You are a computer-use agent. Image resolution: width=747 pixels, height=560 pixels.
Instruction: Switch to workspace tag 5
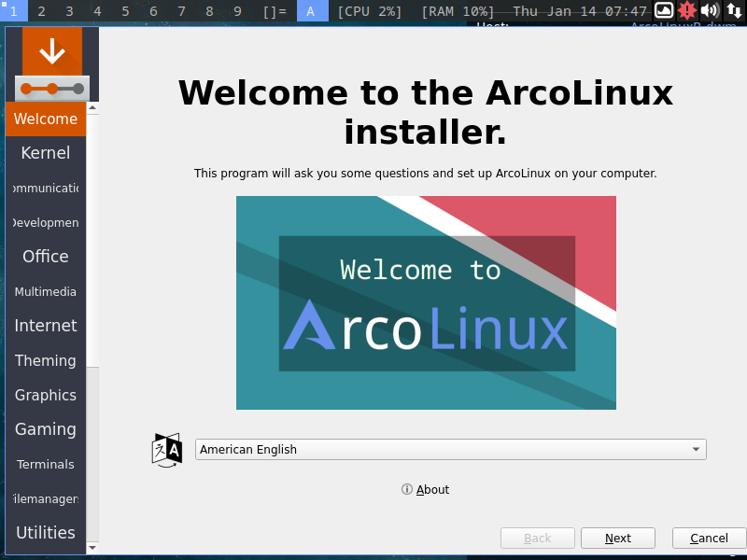(125, 11)
